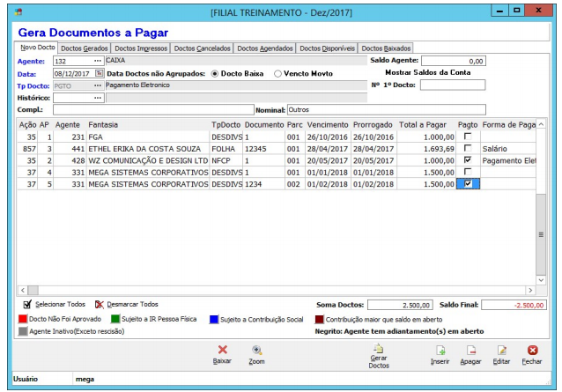Open the Doctos Gerados tab
The height and width of the screenshot is (392, 562).
[85, 48]
